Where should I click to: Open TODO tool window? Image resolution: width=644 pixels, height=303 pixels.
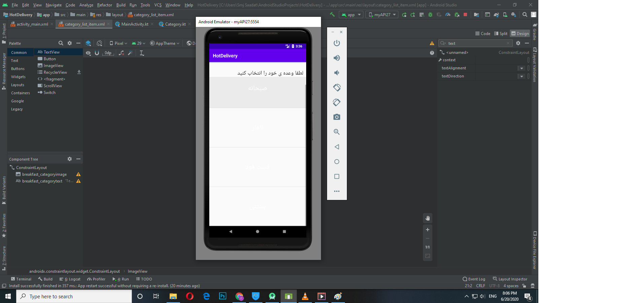[144, 279]
